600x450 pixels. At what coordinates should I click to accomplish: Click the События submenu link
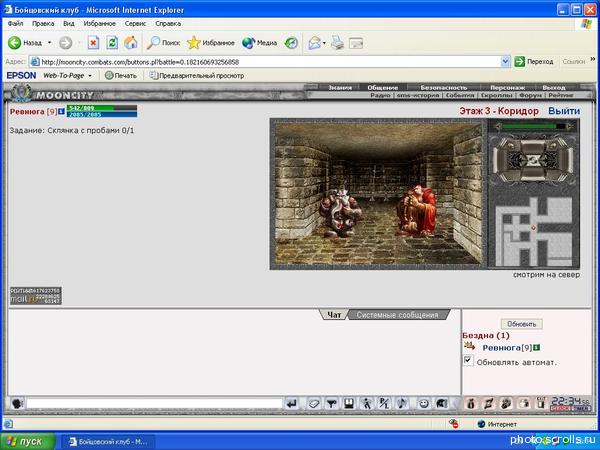460,95
